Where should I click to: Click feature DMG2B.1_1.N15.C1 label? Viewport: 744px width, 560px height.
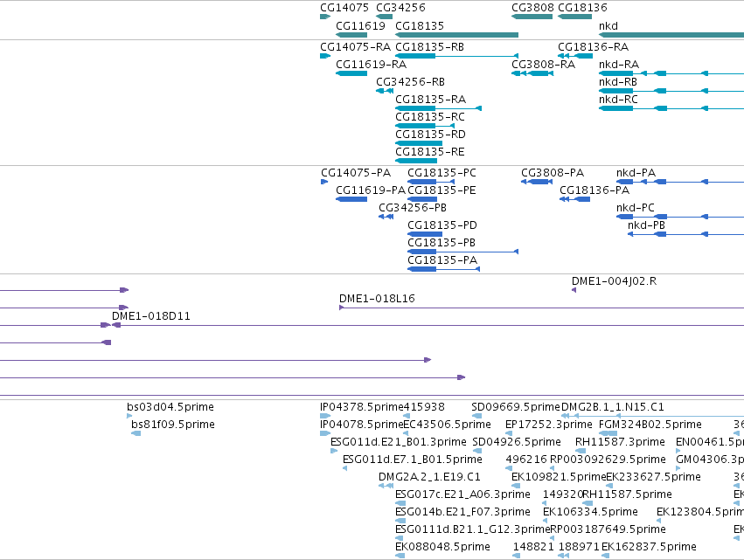[x=613, y=407]
